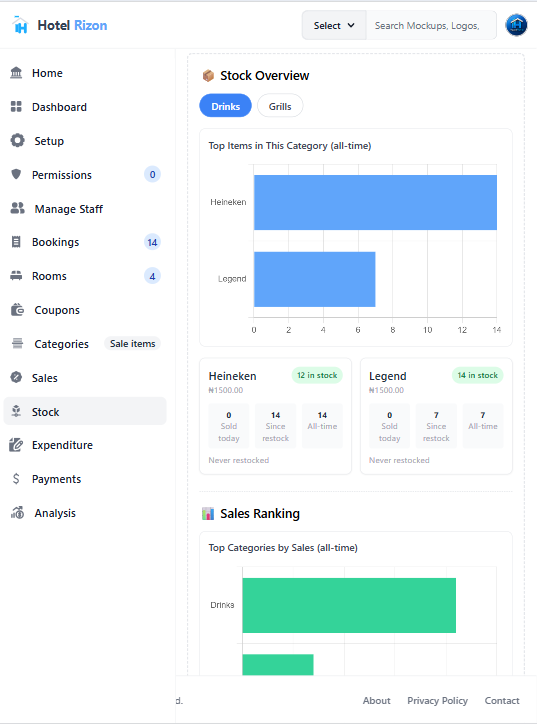
Task: Click the Contact footer link
Action: tap(502, 700)
